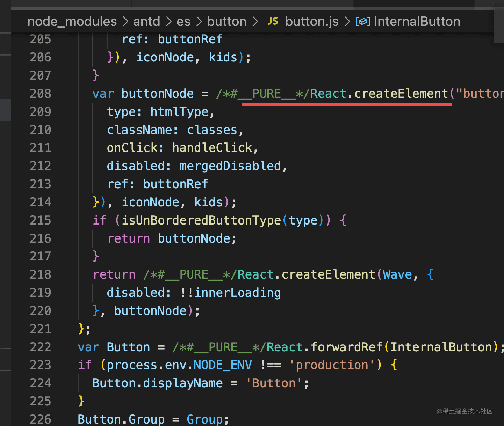Open the es folder breadcrumb

coord(183,22)
